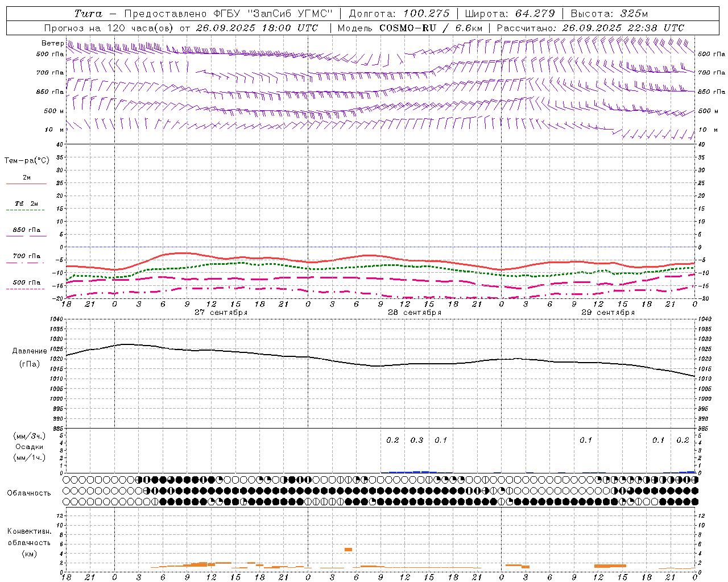
Task: Click the "(мм/1ч.)" unit label
Action: pyautogui.click(x=29, y=458)
